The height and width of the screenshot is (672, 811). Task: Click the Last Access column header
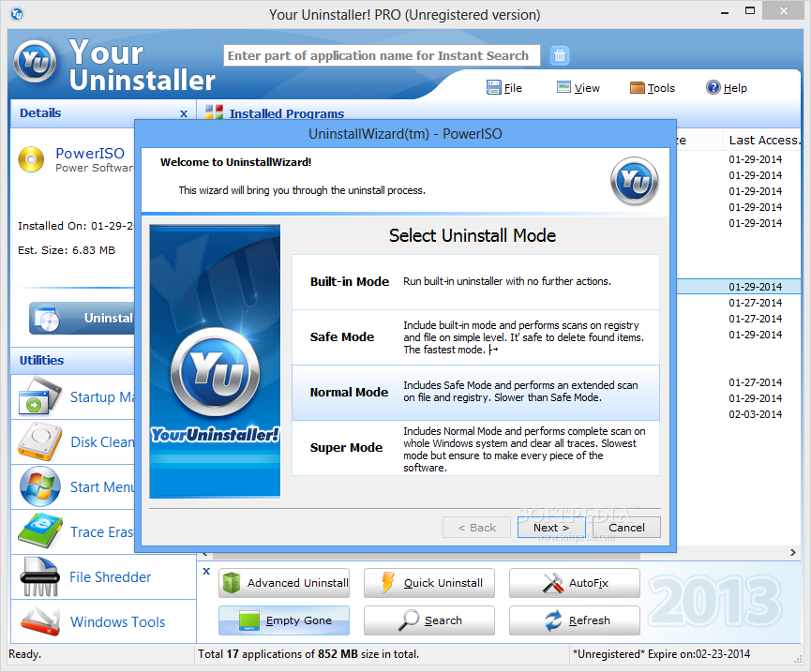(763, 140)
